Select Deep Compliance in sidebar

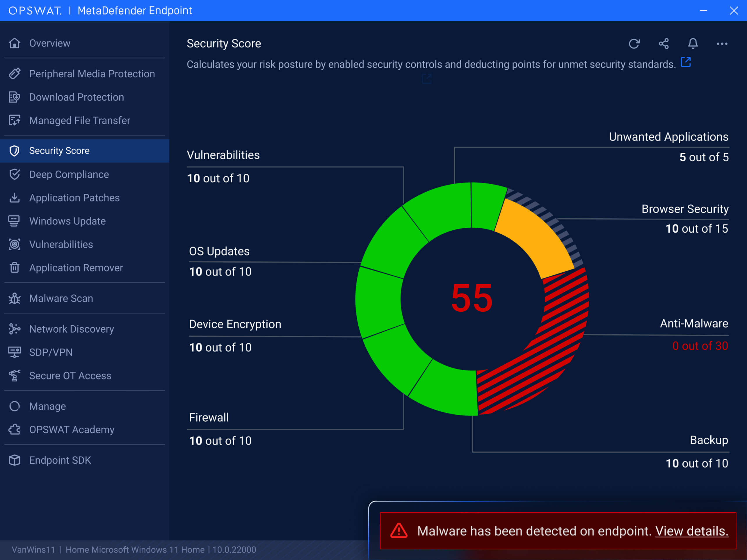point(69,174)
